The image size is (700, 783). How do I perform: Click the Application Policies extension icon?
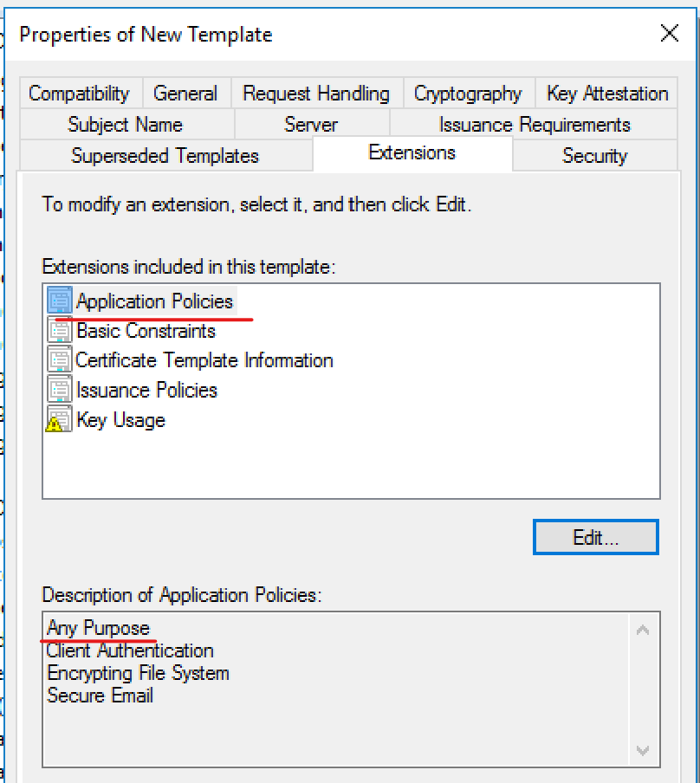point(60,301)
